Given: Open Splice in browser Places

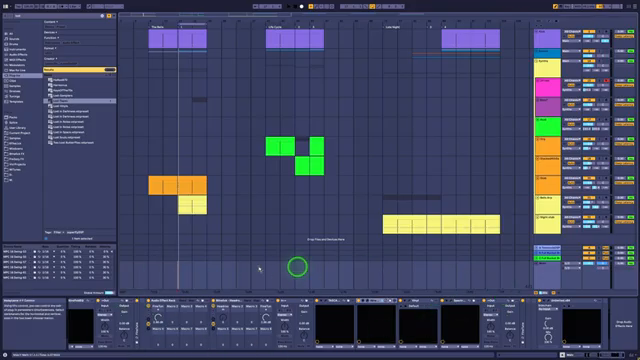Looking at the screenshot, I should click(x=13, y=122).
